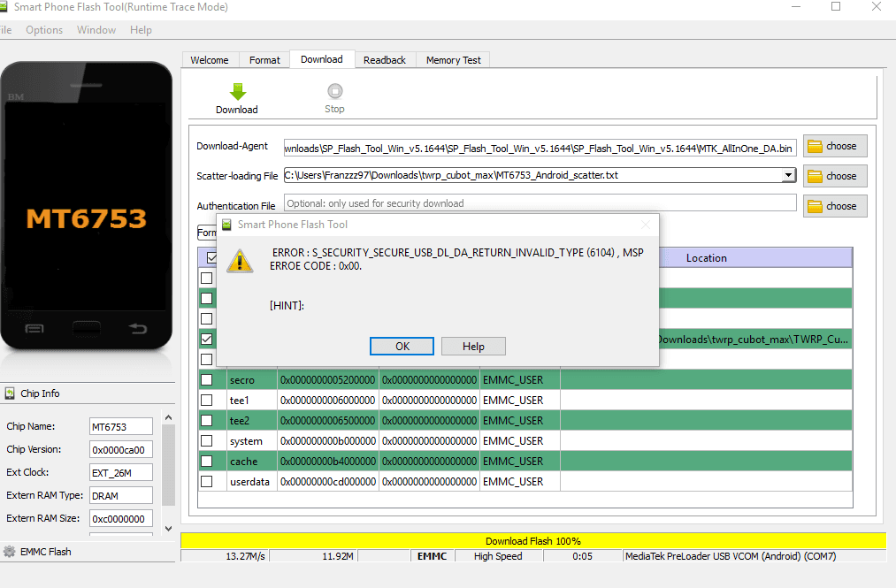Select the tee2 partition name cell
The height and width of the screenshot is (588, 896).
click(251, 421)
